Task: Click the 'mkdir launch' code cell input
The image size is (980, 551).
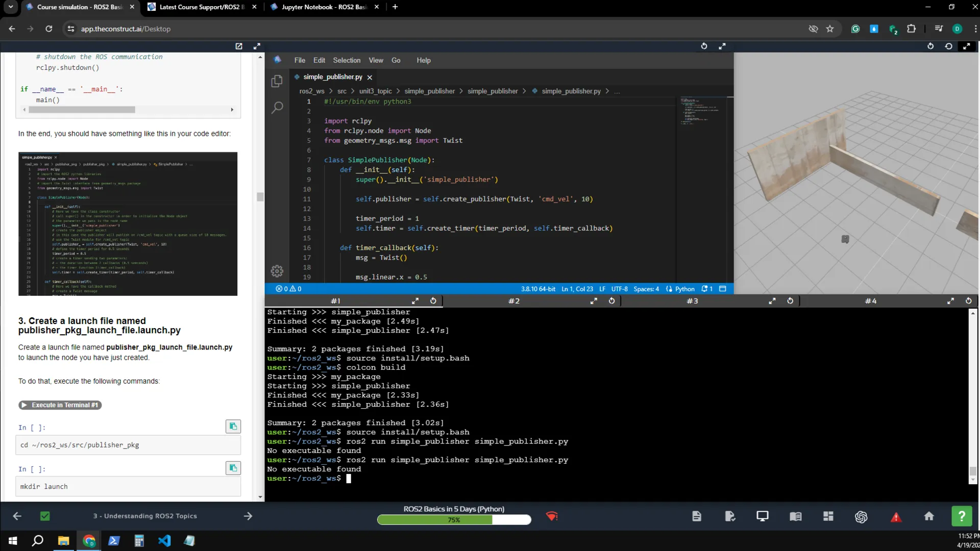Action: click(128, 487)
